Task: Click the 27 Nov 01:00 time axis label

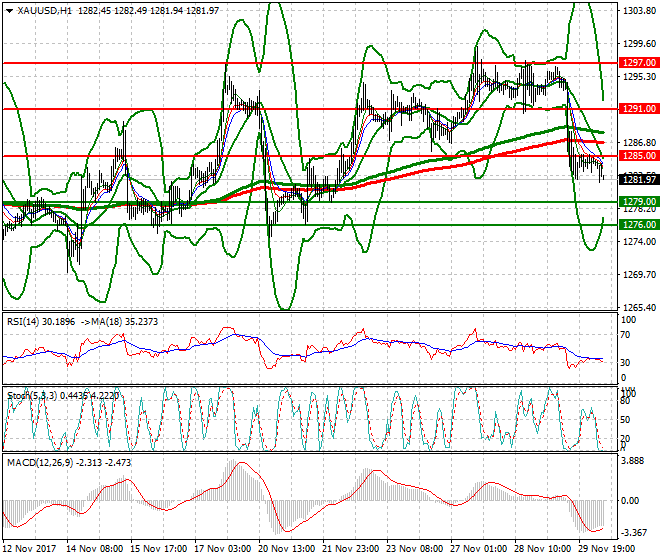Action: [478, 549]
